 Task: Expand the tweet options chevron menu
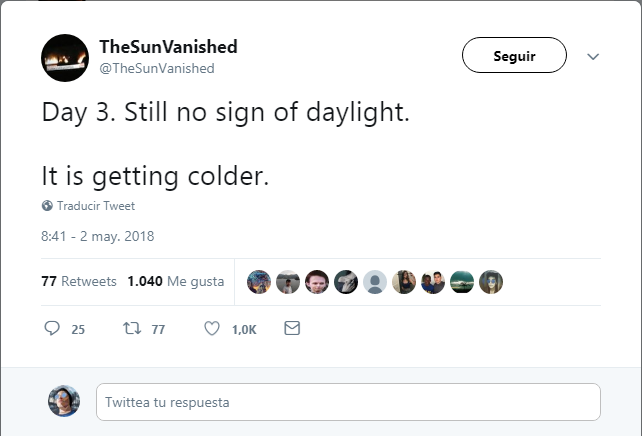592,57
